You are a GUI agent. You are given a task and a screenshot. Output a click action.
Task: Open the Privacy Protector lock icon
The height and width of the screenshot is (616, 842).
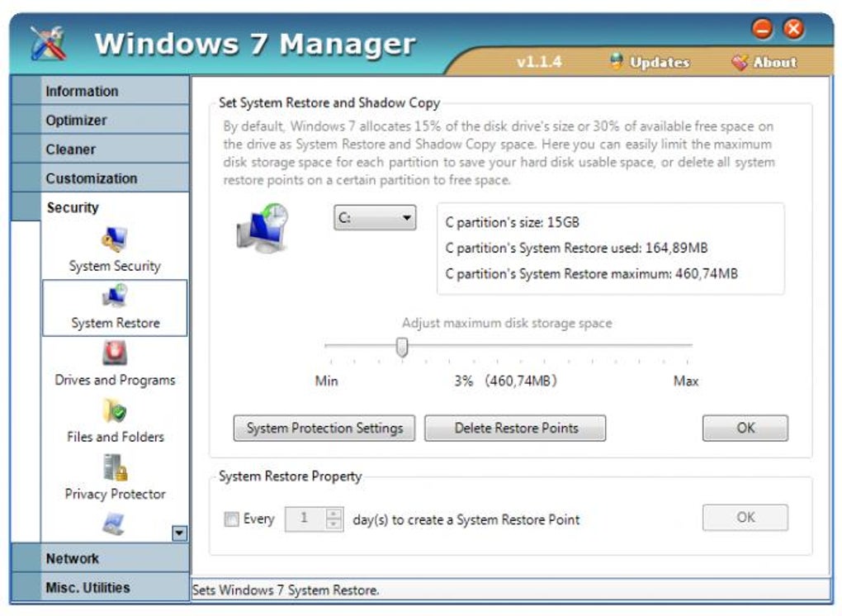pos(115,467)
